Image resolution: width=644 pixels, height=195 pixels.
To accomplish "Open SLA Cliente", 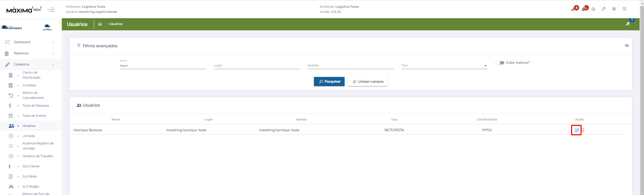I will pos(31,166).
